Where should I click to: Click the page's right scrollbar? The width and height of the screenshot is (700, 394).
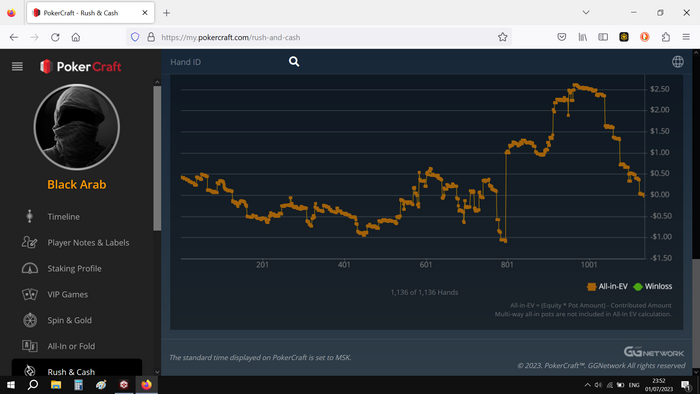click(x=696, y=312)
